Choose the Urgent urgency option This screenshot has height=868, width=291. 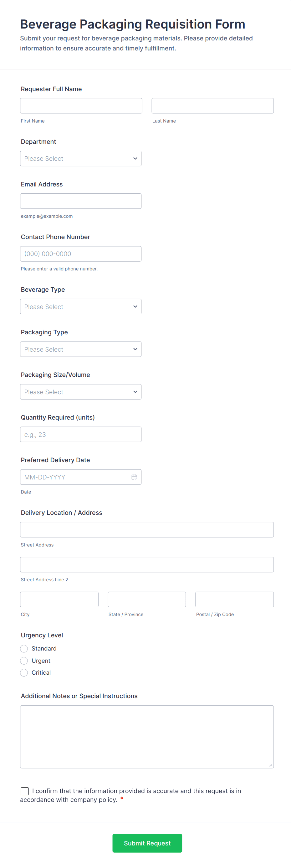pos(24,661)
